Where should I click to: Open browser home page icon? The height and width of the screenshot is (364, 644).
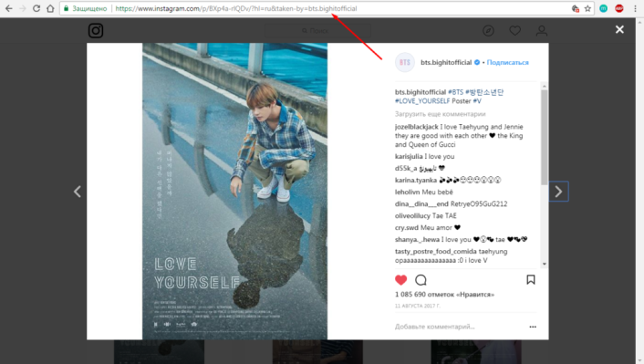coord(50,8)
